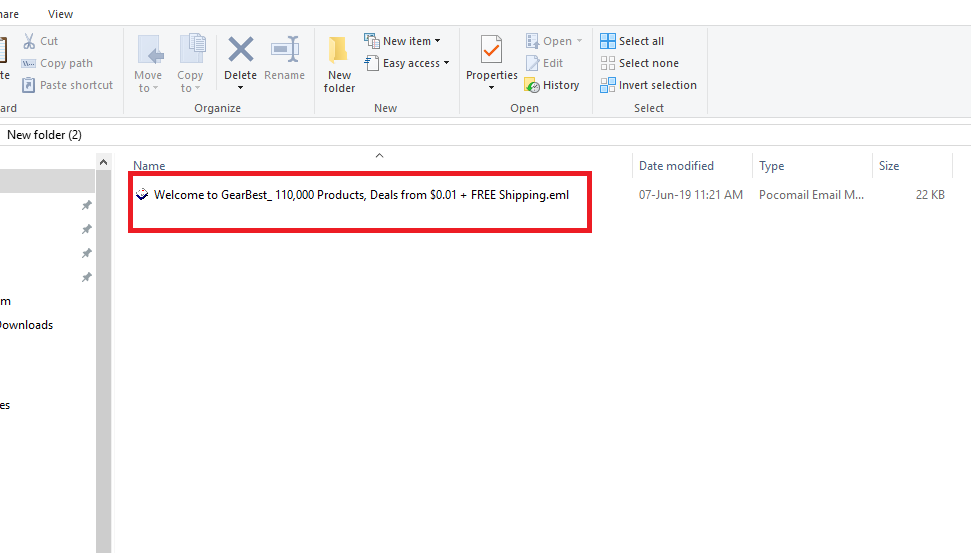Open the Move to dropdown
Image resolution: width=971 pixels, height=553 pixels.
[x=148, y=64]
